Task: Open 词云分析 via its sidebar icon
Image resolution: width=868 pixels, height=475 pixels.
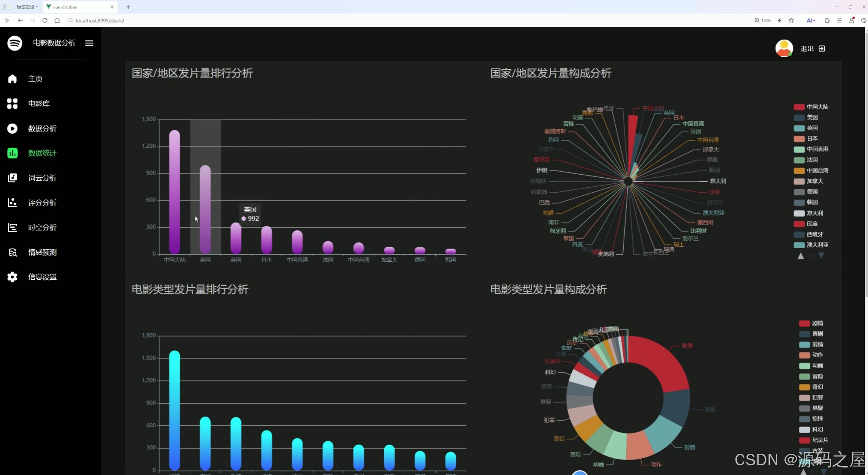Action: 12,178
